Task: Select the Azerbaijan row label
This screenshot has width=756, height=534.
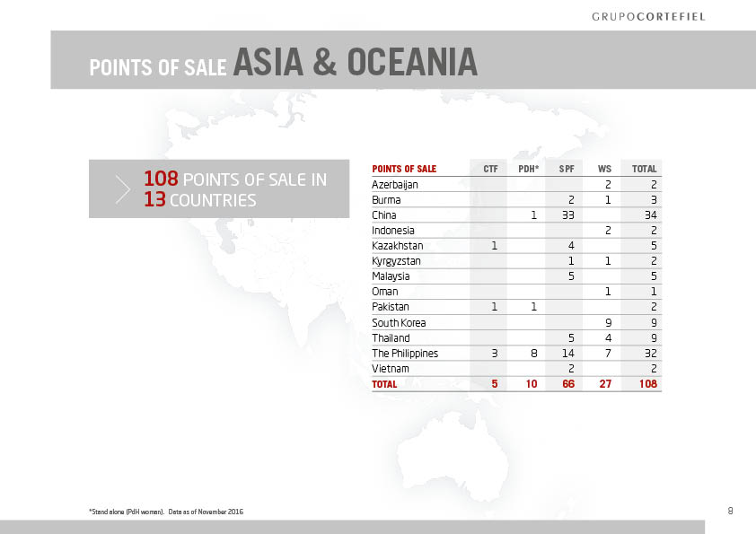Action: tap(395, 185)
